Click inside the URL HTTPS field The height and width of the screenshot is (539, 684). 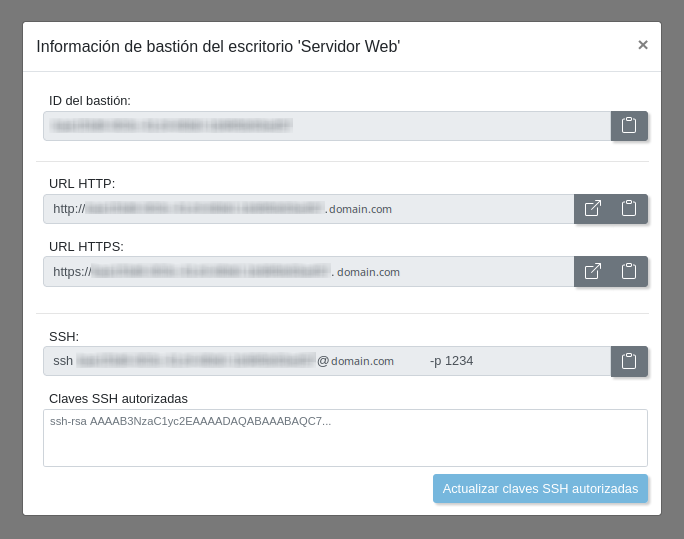tap(308, 271)
